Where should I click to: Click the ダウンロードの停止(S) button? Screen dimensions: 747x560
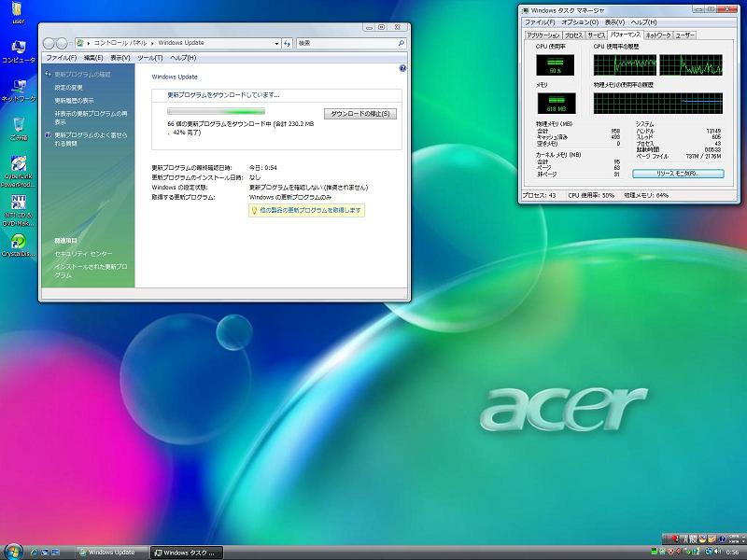coord(360,114)
